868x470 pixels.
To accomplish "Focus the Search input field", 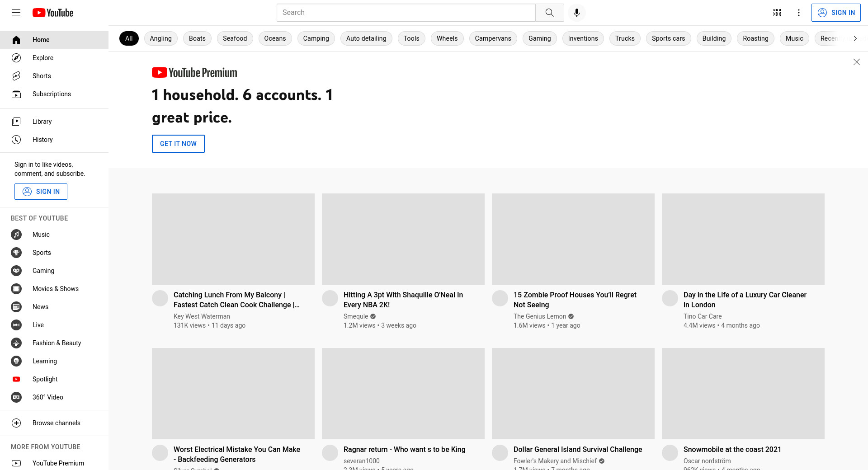I will tap(406, 13).
